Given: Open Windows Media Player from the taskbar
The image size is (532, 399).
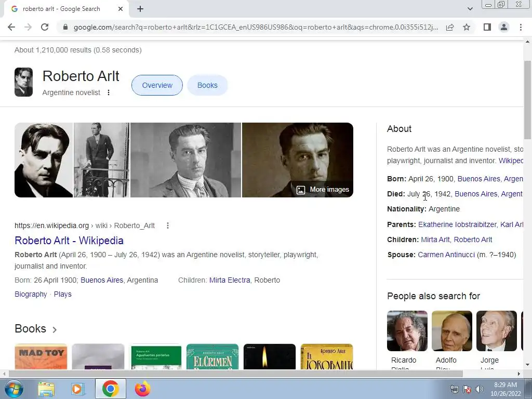Looking at the screenshot, I should point(77,389).
